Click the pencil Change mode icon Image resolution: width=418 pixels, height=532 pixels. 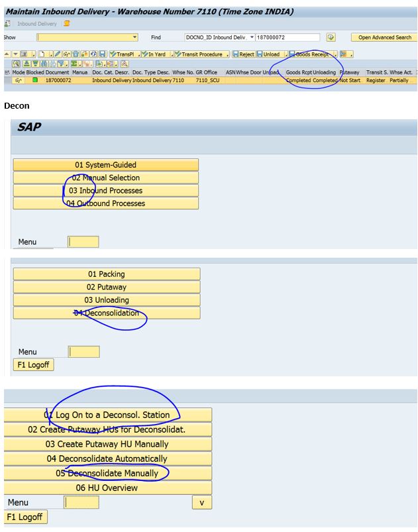pos(58,54)
